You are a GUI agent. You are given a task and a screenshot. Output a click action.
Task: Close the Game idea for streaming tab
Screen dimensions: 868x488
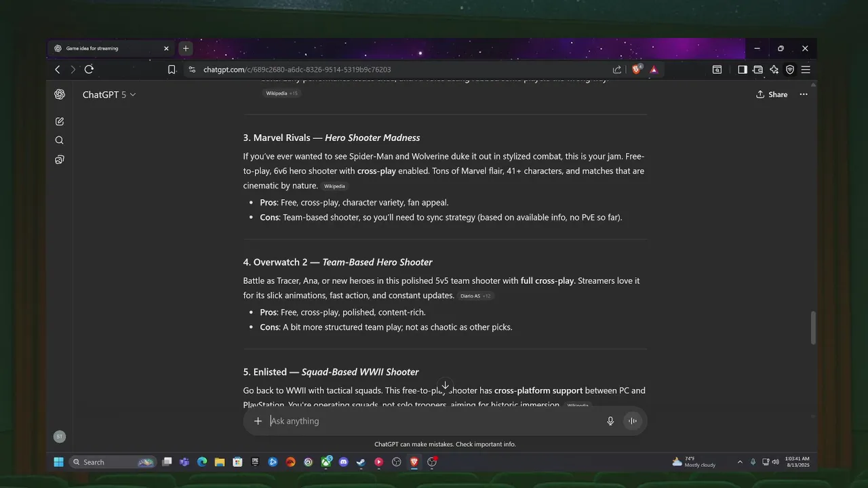pyautogui.click(x=166, y=49)
